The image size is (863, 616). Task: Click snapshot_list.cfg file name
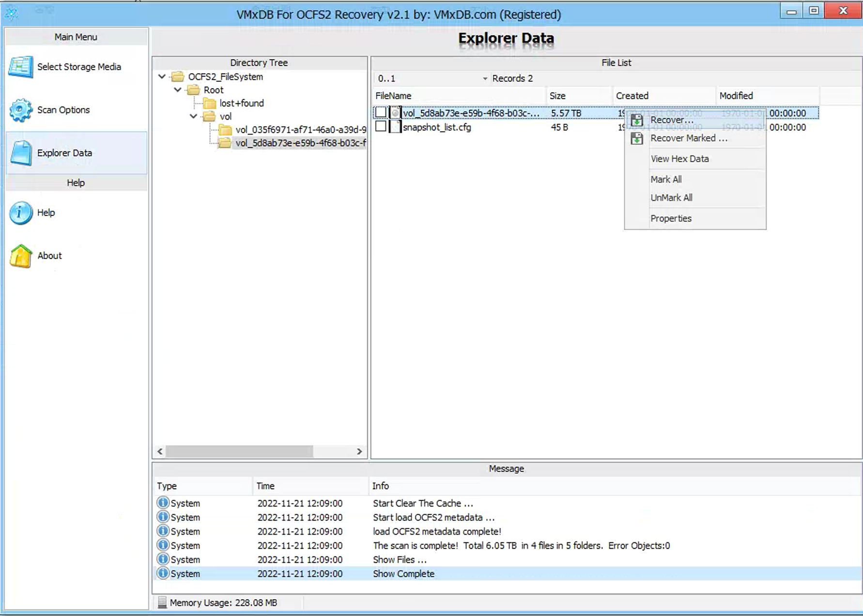pos(437,127)
